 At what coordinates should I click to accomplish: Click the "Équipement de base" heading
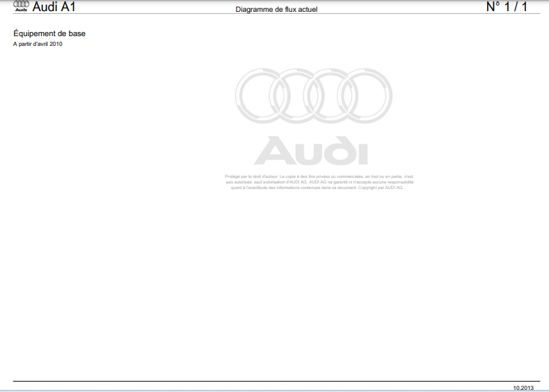point(49,33)
